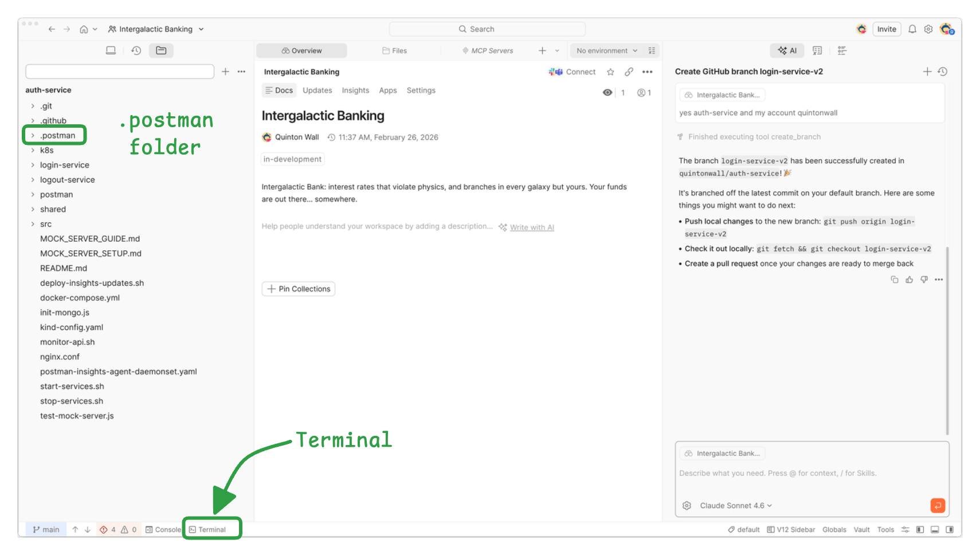Toggle the right sidebar layout icon
Screen dimensions: 980x555
950,530
